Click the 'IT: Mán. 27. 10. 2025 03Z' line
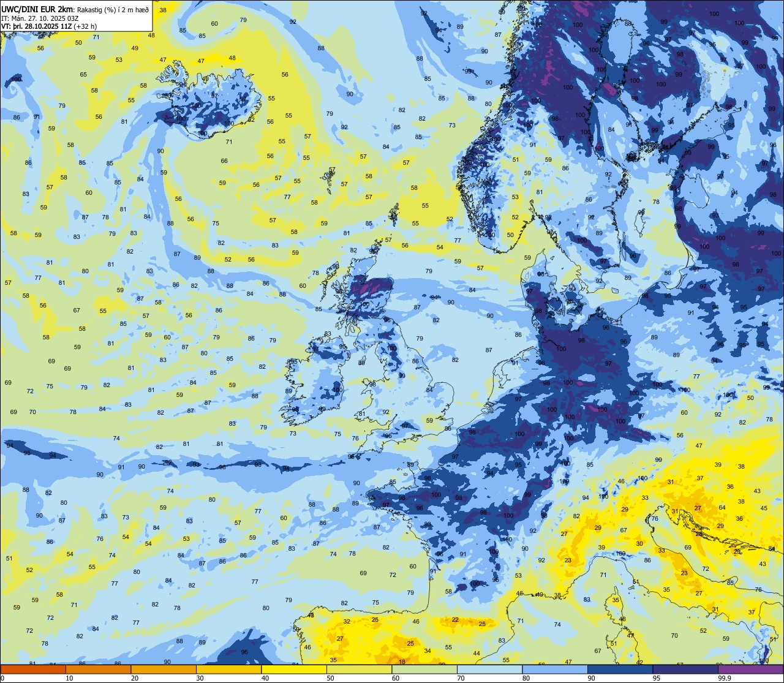The image size is (784, 683). point(39,18)
